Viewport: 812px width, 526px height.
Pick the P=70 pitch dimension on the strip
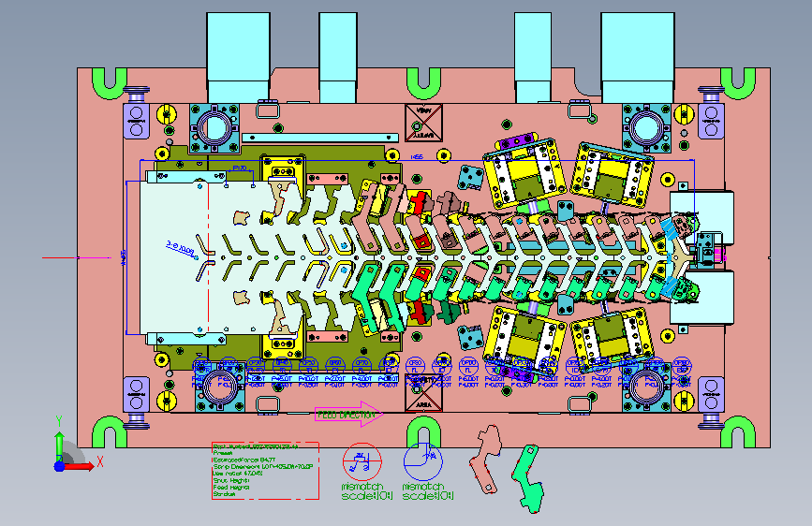pyautogui.click(x=239, y=168)
